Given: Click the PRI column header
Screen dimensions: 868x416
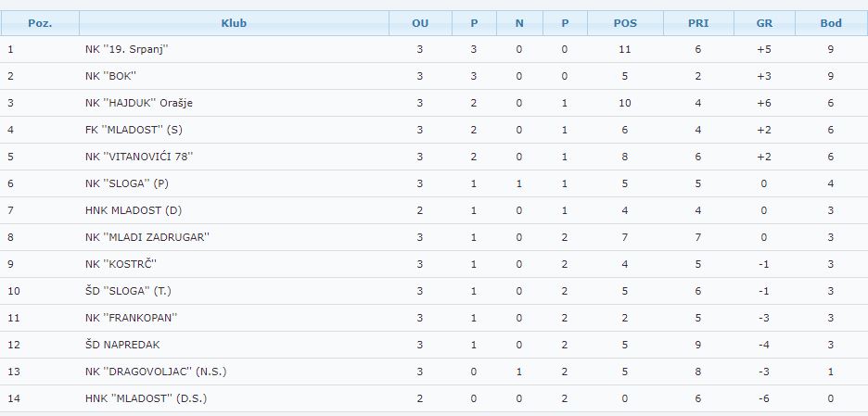Looking at the screenshot, I should pos(698,23).
